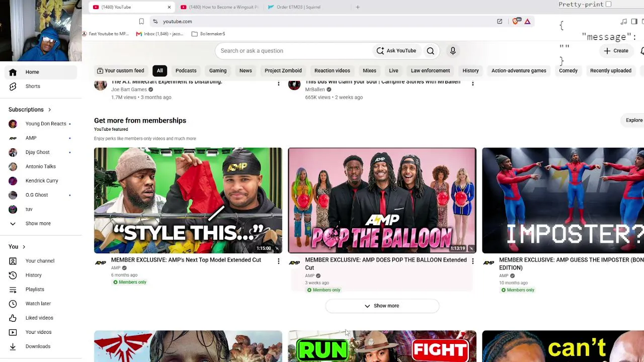Toggle the Pretty-print checkbox
This screenshot has height=362, width=644.
[608, 5]
